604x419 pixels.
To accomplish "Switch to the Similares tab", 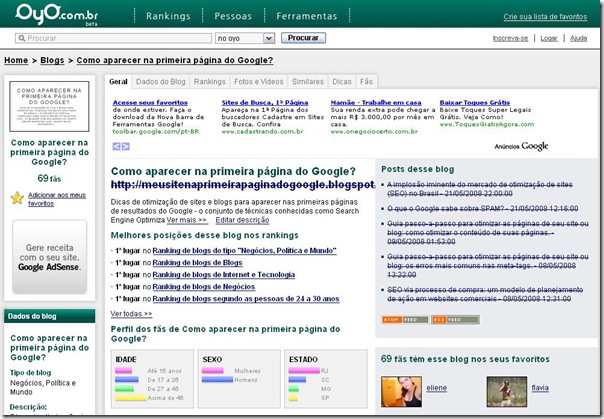I will click(308, 82).
